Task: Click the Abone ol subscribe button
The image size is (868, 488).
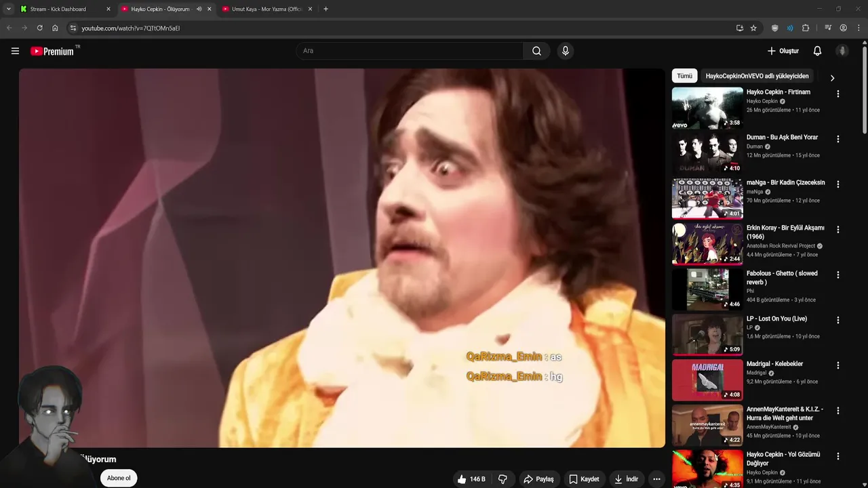Action: pyautogui.click(x=119, y=478)
